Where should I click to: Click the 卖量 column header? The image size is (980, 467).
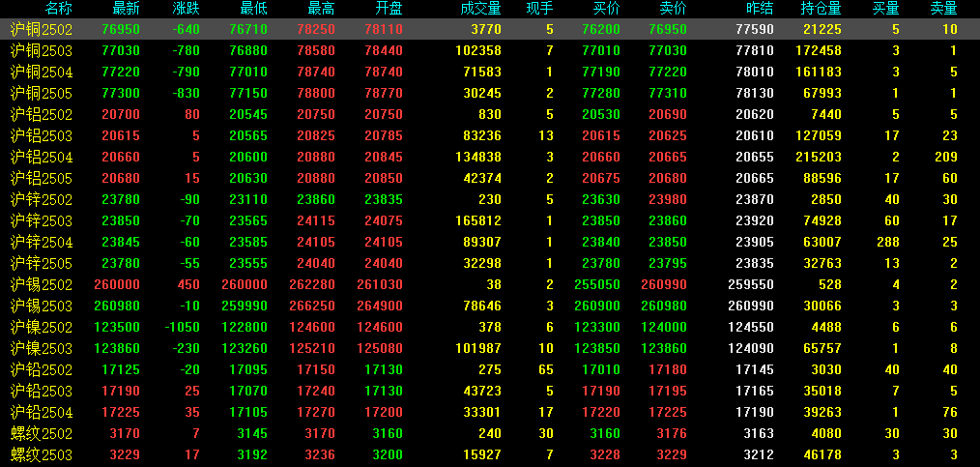(943, 8)
